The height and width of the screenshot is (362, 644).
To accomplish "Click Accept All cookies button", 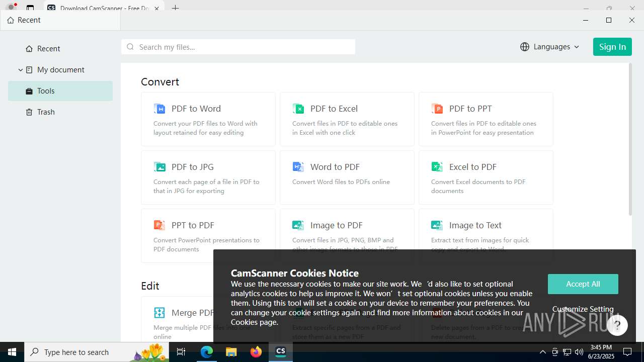I will coord(583,284).
